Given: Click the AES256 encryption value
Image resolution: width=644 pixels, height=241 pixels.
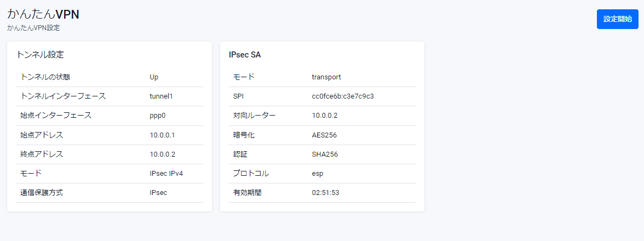Looking at the screenshot, I should [x=324, y=135].
